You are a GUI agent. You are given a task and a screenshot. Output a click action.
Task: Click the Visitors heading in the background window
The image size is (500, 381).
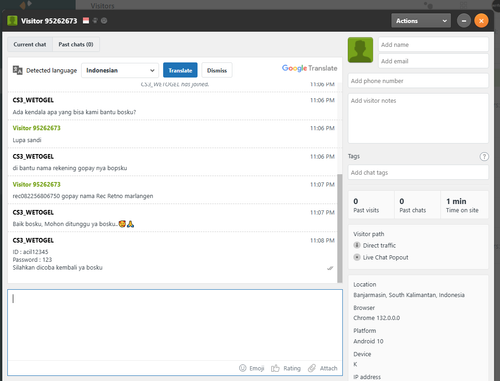click(x=102, y=6)
